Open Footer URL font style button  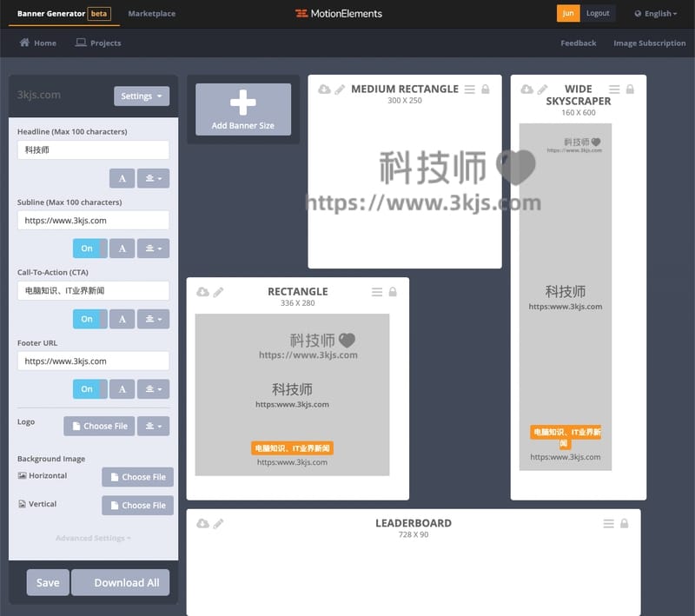tap(122, 389)
